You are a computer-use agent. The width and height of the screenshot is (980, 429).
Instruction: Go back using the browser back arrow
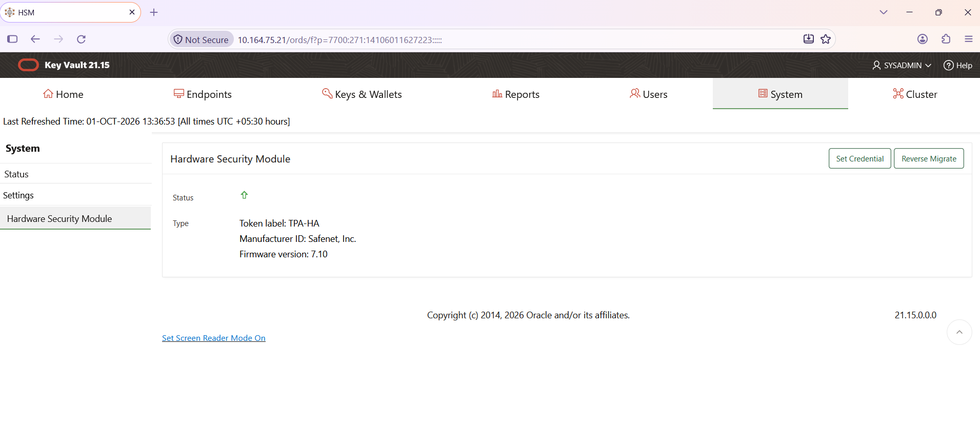coord(35,39)
